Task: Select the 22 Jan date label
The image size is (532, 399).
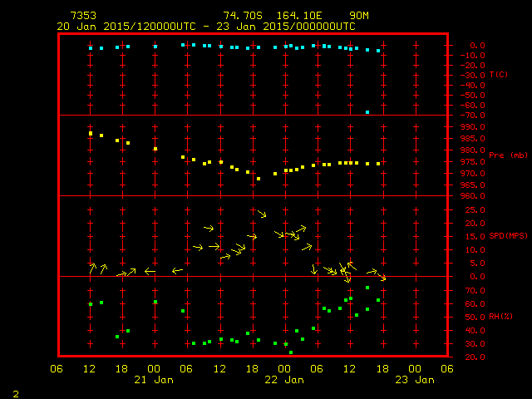Action: pos(284,380)
